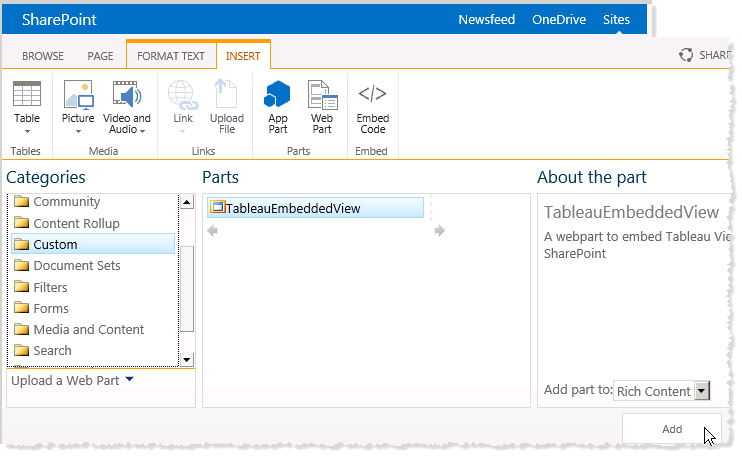Open the Sites link

pyautogui.click(x=616, y=19)
